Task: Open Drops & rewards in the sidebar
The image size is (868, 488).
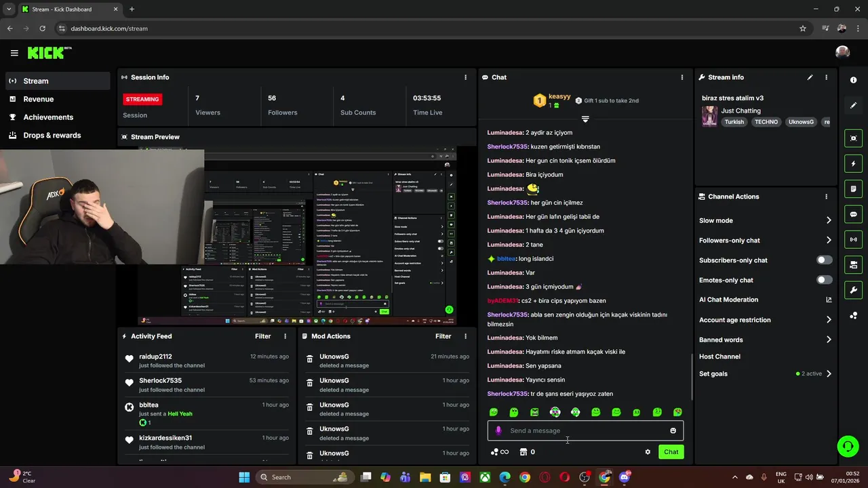Action: pos(58,136)
